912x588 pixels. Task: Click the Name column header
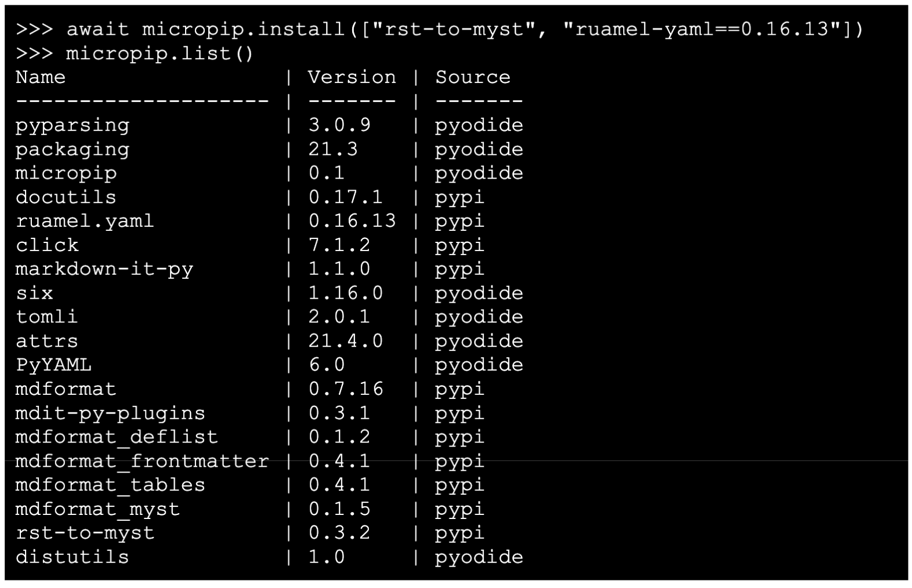click(41, 77)
